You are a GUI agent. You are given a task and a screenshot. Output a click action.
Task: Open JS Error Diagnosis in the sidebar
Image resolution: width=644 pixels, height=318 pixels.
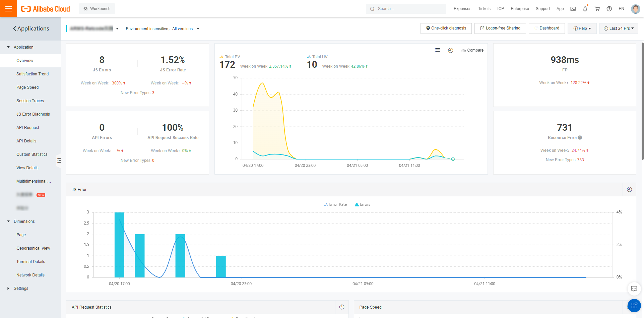(x=33, y=114)
